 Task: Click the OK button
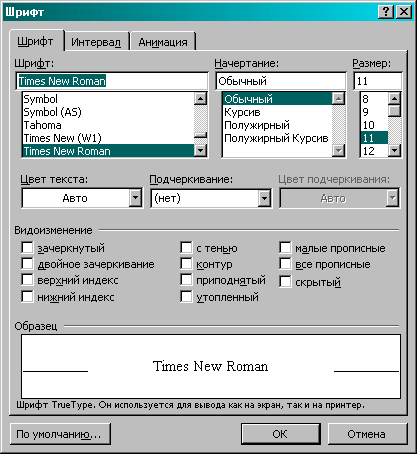click(x=280, y=434)
